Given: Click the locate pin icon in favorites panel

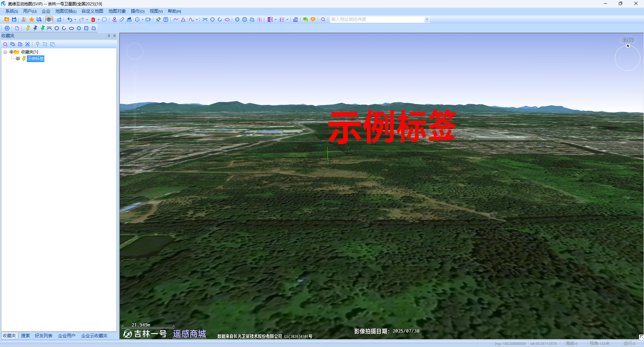Looking at the screenshot, I should click(38, 44).
